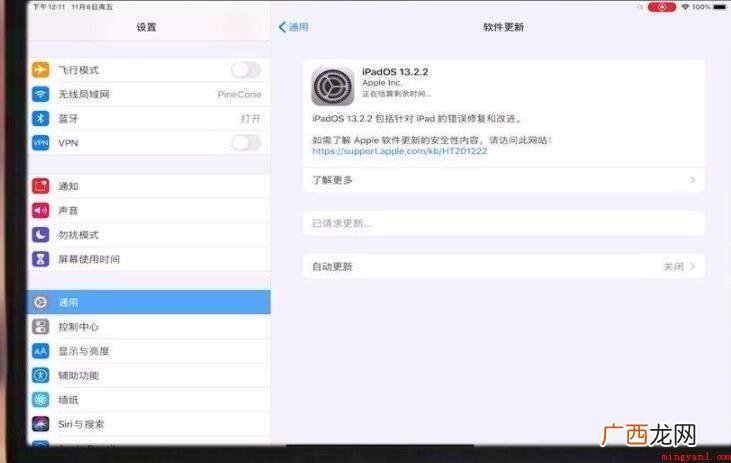Tap the Wi-Fi status bar icon

[685, 7]
